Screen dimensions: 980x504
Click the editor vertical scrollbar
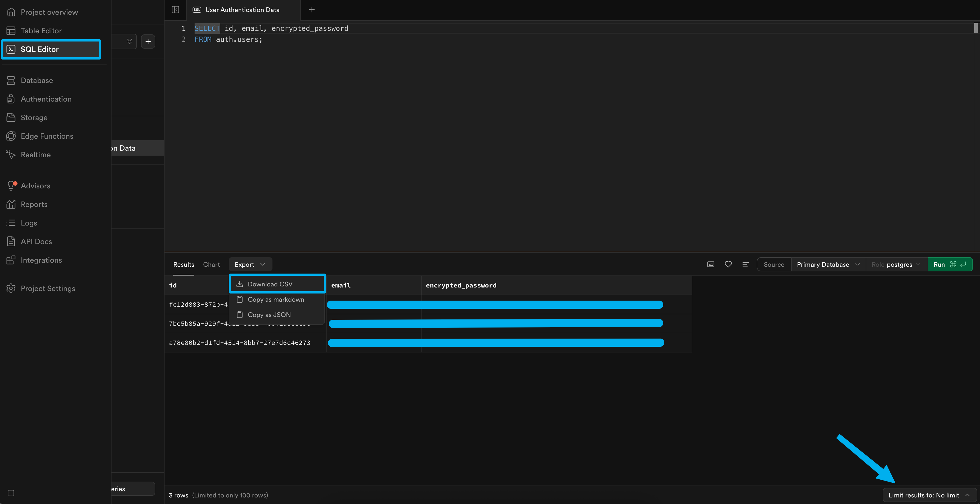point(976,28)
